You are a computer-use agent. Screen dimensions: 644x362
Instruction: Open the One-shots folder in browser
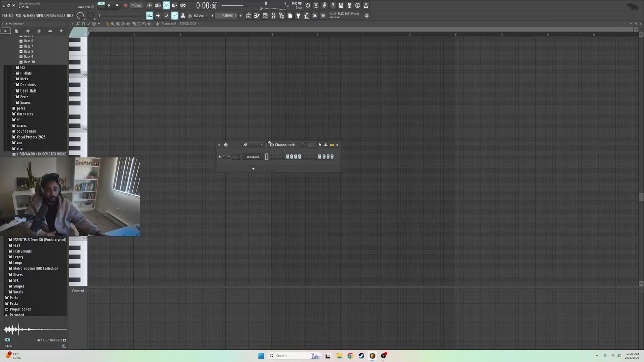tap(28, 85)
